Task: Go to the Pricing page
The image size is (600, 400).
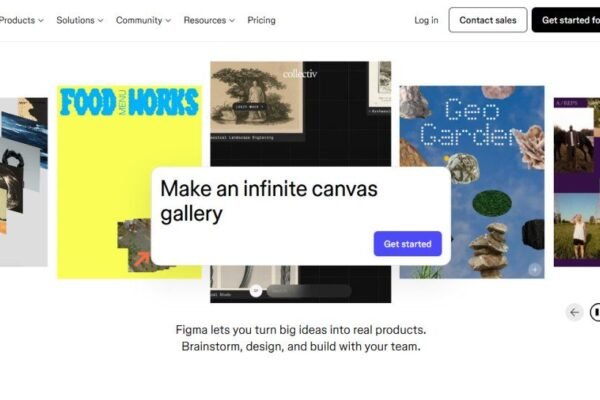Action: coord(261,20)
